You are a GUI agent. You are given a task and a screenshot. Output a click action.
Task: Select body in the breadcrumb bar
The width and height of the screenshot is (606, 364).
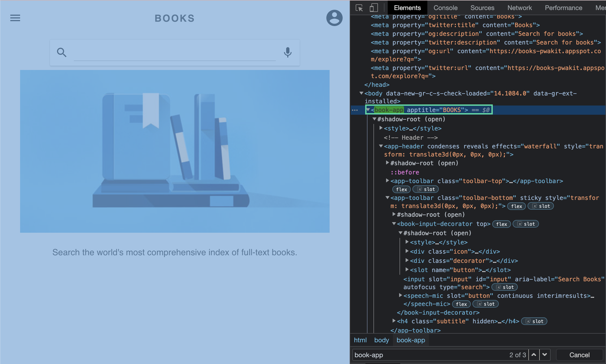coord(381,340)
